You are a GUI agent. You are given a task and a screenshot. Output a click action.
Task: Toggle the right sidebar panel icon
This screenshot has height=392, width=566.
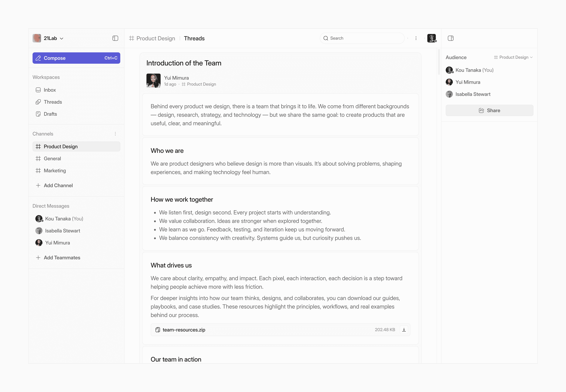[x=450, y=38]
